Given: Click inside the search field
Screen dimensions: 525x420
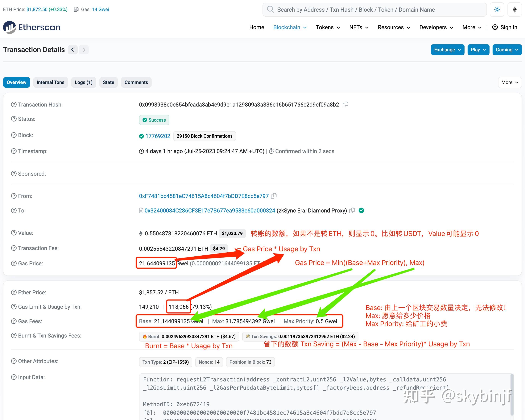Looking at the screenshot, I should (x=365, y=10).
